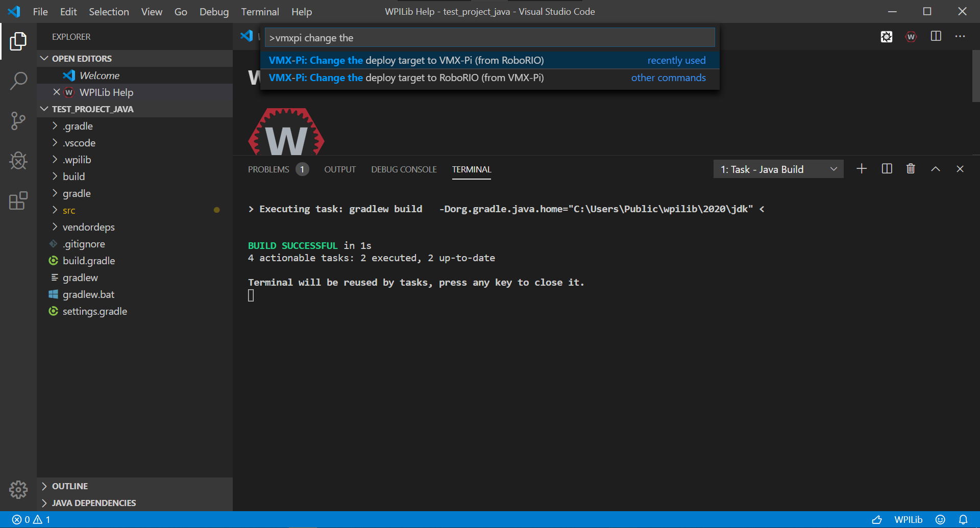Expand the Outline section
The width and height of the screenshot is (980, 528).
click(x=135, y=486)
